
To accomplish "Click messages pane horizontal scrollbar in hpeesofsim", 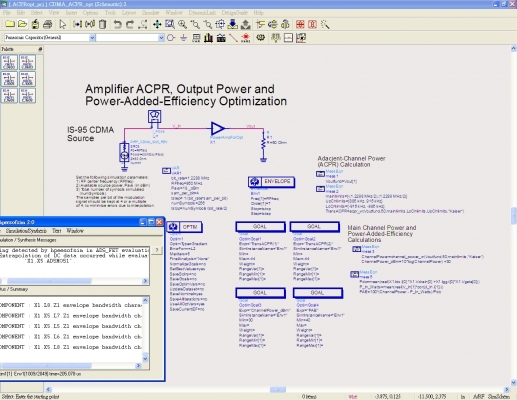I will pos(49,281).
